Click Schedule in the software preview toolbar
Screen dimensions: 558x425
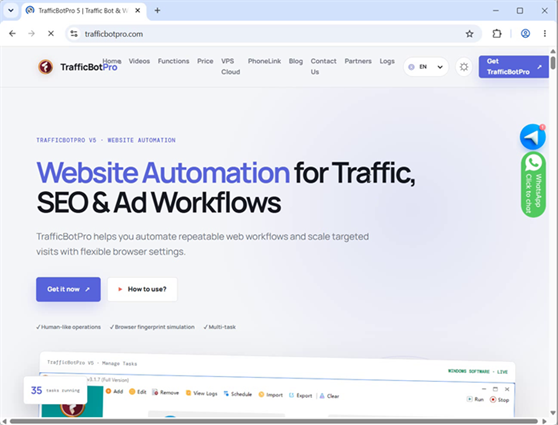tap(238, 394)
